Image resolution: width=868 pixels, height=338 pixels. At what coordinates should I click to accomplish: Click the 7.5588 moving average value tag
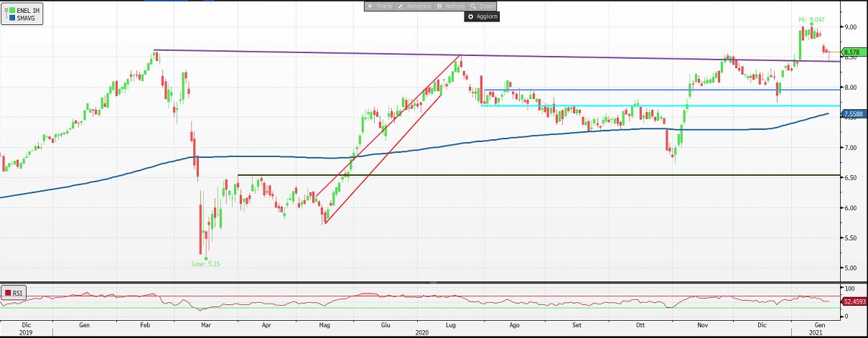pos(853,113)
